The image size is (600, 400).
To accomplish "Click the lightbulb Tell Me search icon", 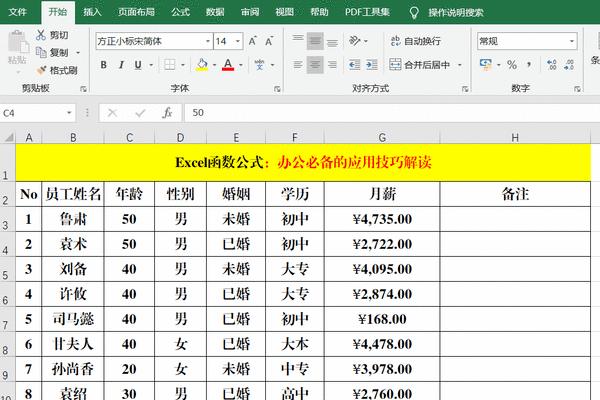I will pyautogui.click(x=414, y=13).
